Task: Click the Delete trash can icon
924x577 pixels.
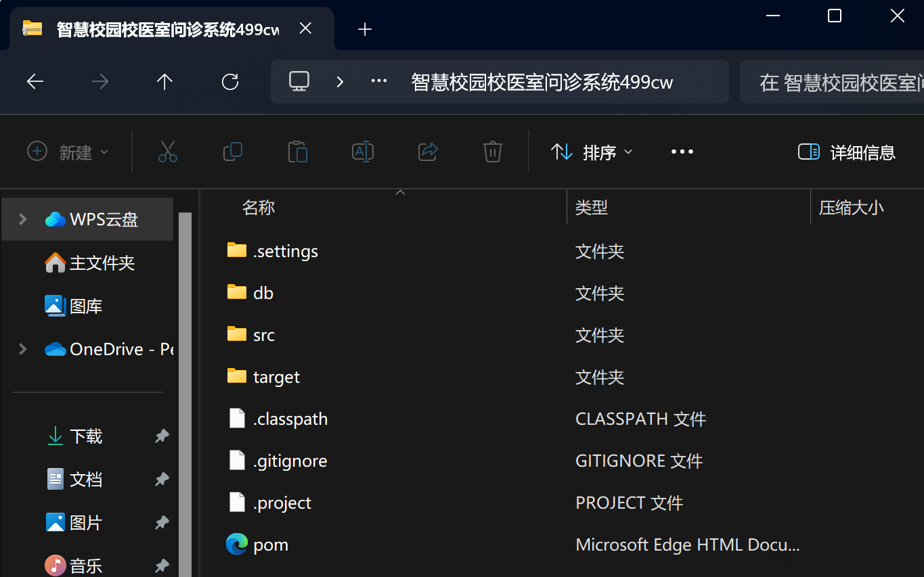Action: point(493,152)
